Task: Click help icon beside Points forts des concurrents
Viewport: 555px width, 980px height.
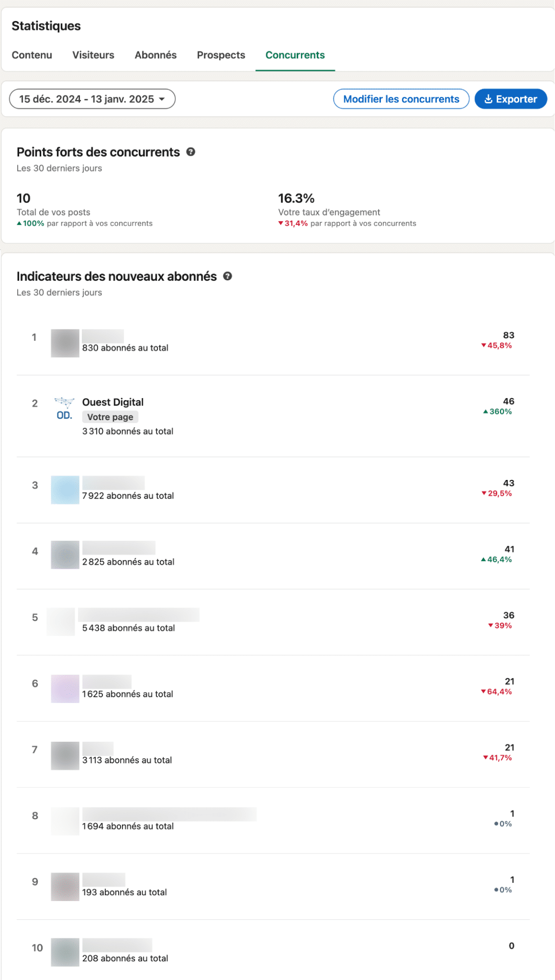Action: 191,152
